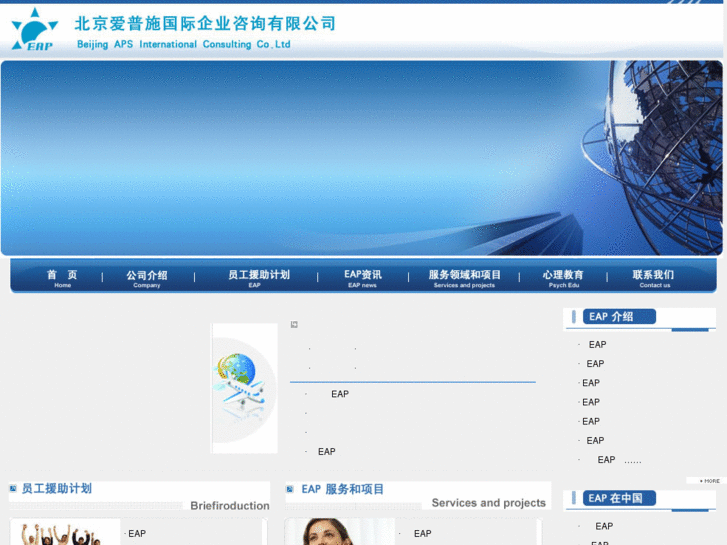Image resolution: width=727 pixels, height=545 pixels.
Task: Click the small broken image icon
Action: tap(294, 324)
